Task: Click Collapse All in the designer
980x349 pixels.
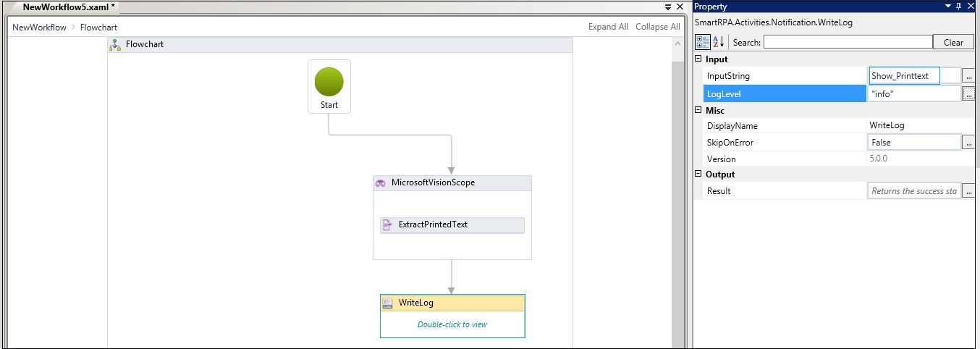Action: tap(657, 27)
